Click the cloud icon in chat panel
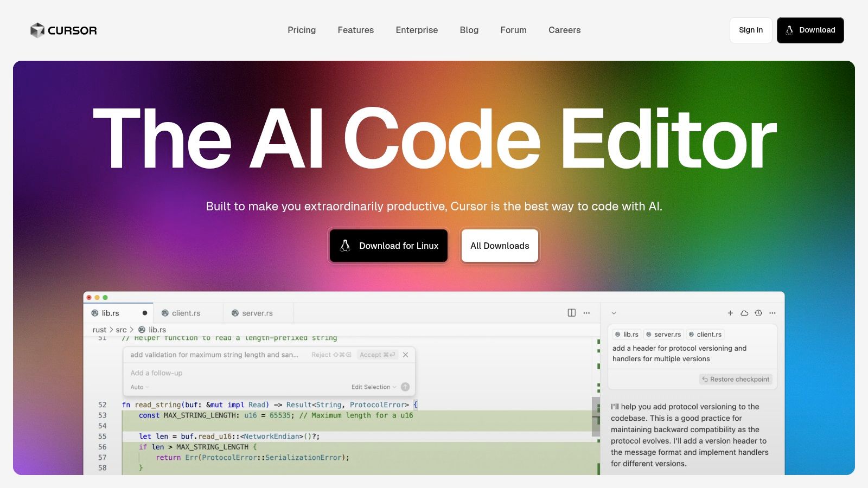Viewport: 868px width, 488px height. point(744,313)
